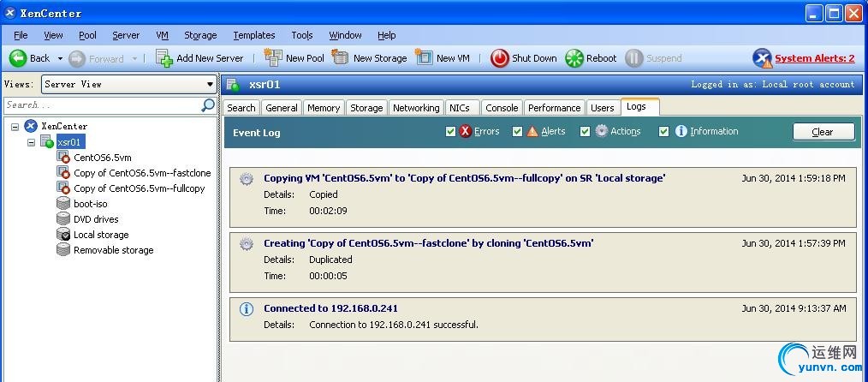
Task: Select the XenCenter root node icon
Action: click(x=31, y=126)
